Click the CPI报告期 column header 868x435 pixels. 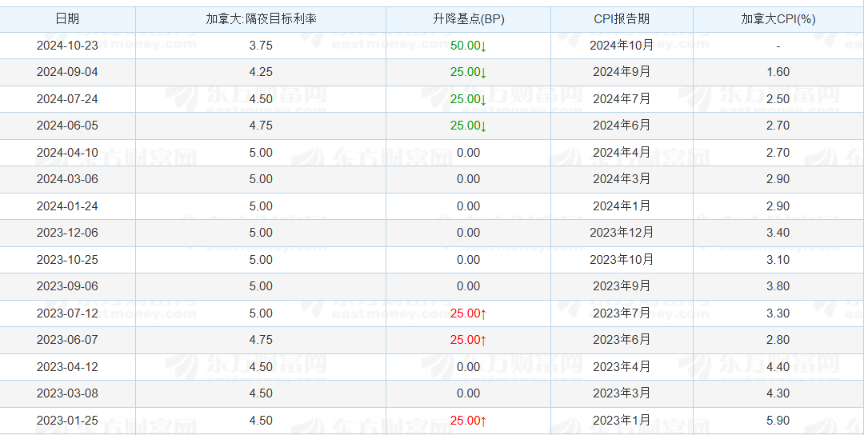(x=622, y=19)
